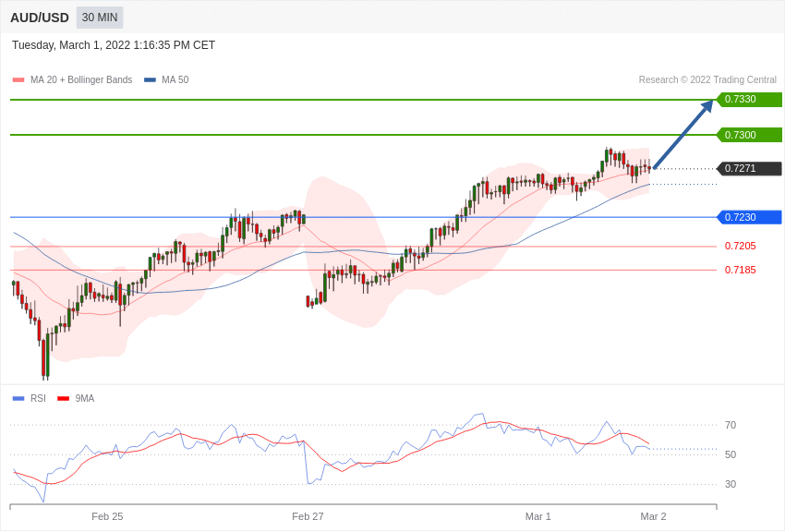The width and height of the screenshot is (785, 532).
Task: Click the RSI 70 level axis label
Action: [730, 426]
